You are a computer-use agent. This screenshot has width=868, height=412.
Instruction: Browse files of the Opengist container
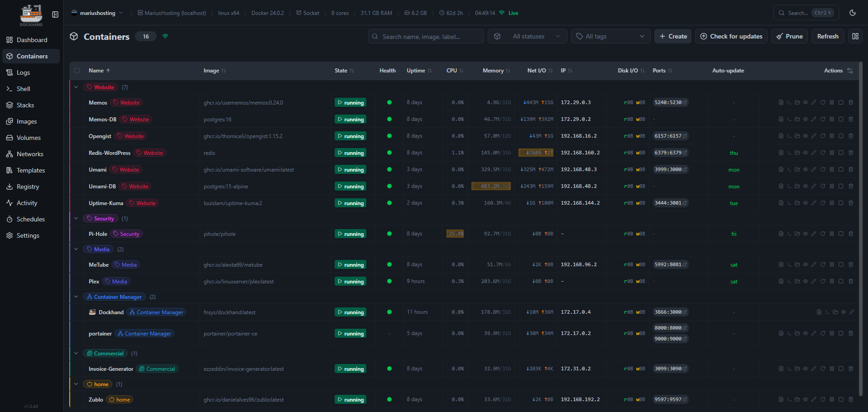click(x=797, y=136)
